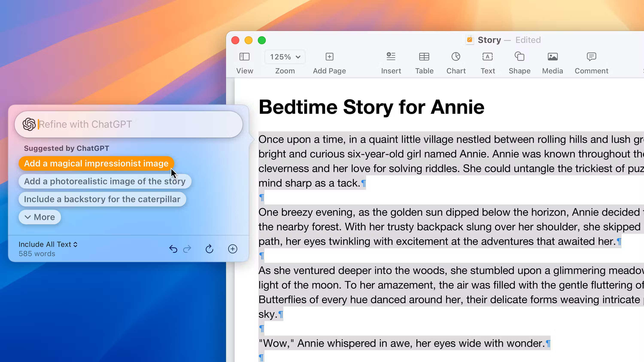Toggle the sidebar View panel

click(245, 62)
